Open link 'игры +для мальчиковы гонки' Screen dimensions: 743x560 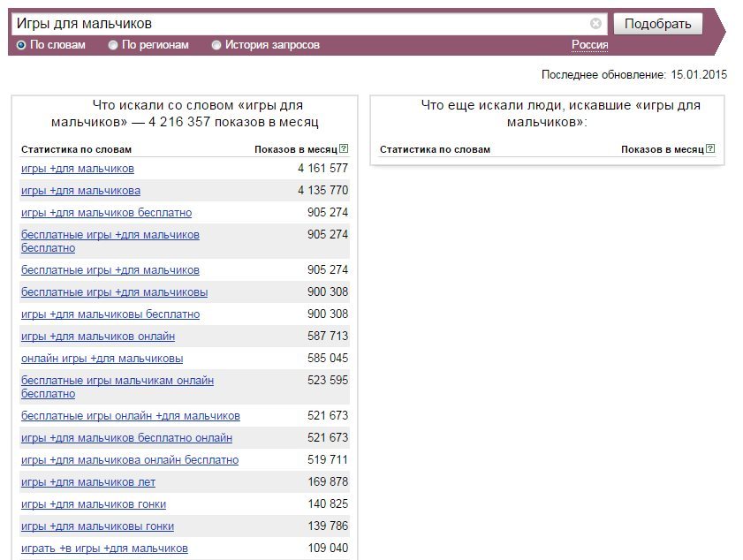click(97, 526)
